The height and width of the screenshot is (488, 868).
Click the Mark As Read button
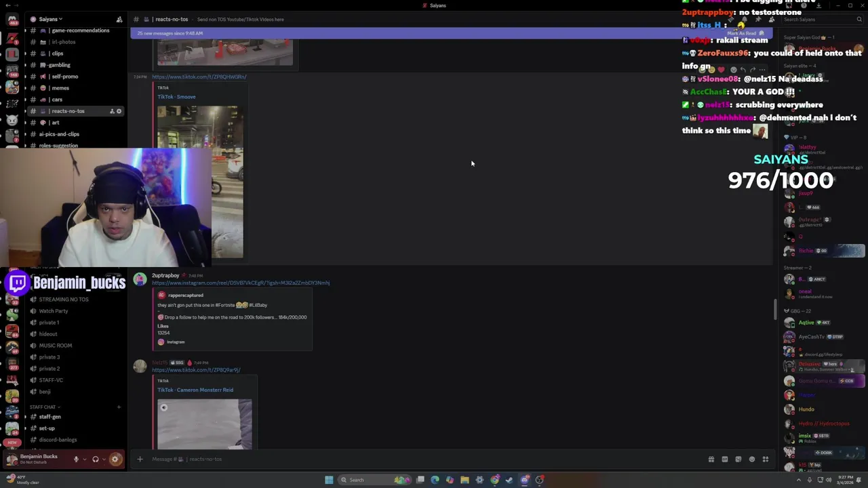coord(745,33)
